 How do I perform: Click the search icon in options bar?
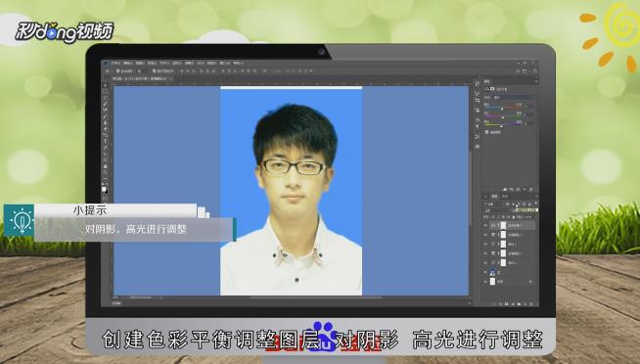click(x=518, y=71)
